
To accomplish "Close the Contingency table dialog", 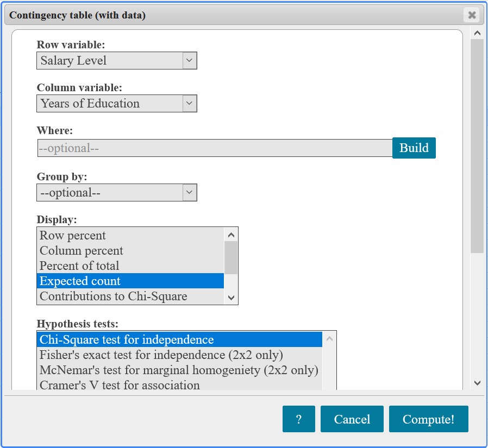I will (x=472, y=15).
